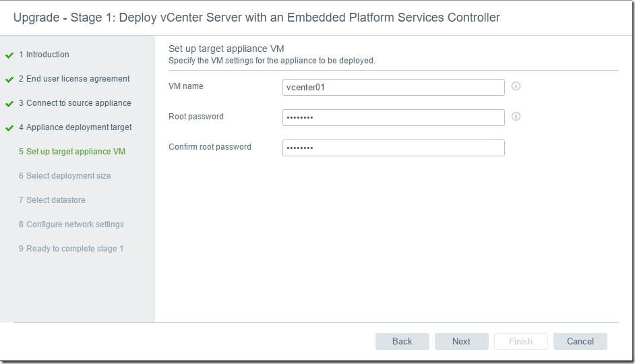Select step 5 Set up target appliance VM
The image size is (635, 364).
[x=72, y=152]
